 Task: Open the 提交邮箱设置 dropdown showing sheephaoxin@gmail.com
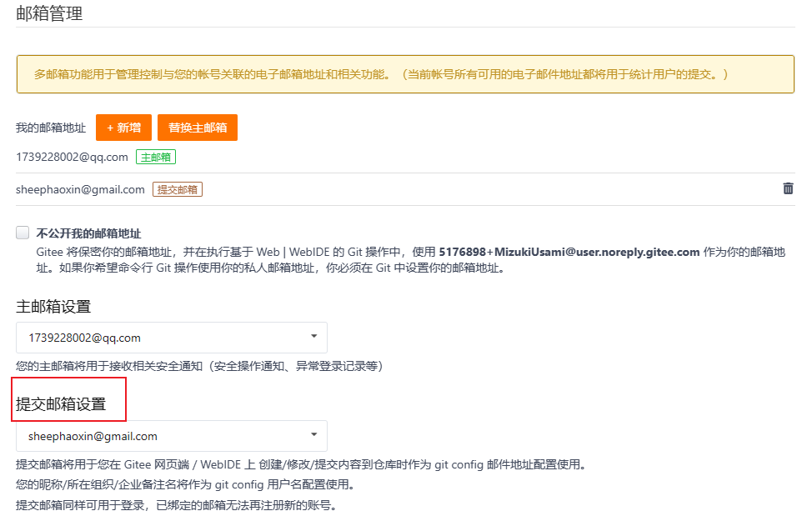pyautogui.click(x=172, y=436)
